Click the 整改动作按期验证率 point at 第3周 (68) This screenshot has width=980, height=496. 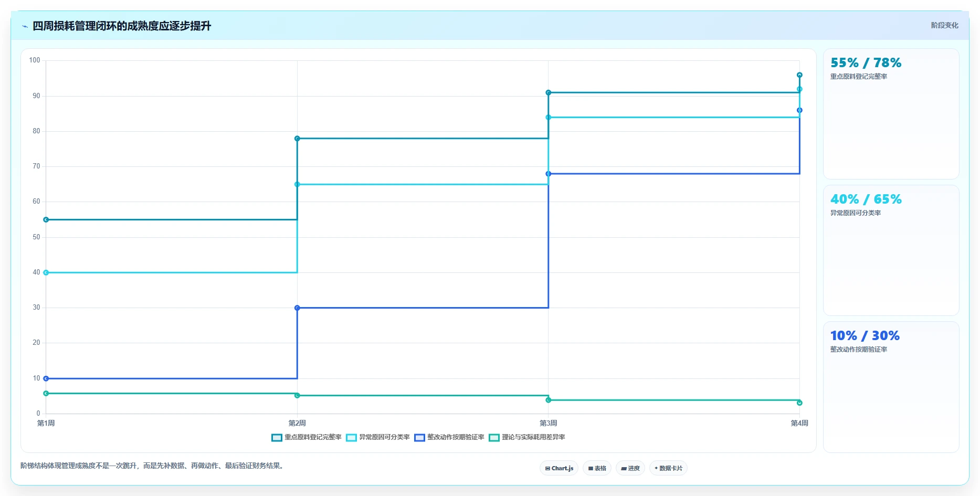click(x=549, y=174)
